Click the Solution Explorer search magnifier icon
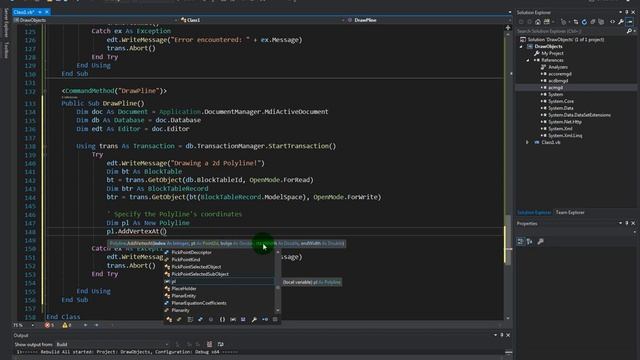Viewport: 640px width, 360px height. pos(629,31)
